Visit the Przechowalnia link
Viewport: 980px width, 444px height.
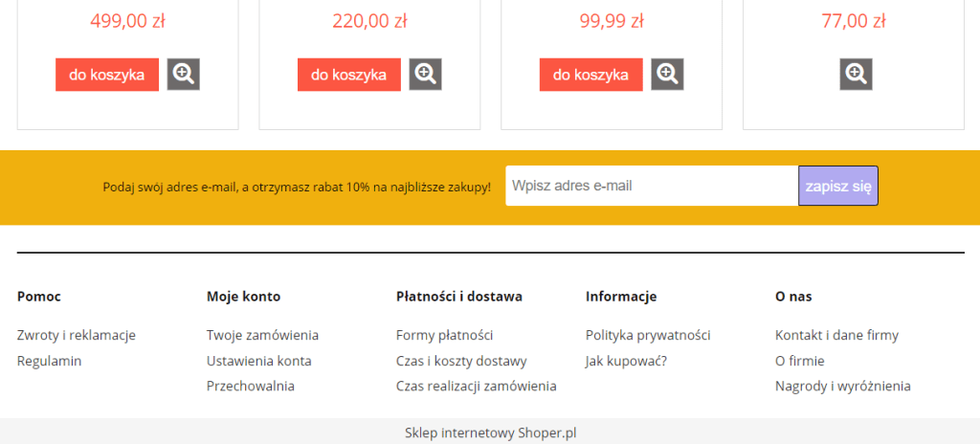(x=251, y=386)
